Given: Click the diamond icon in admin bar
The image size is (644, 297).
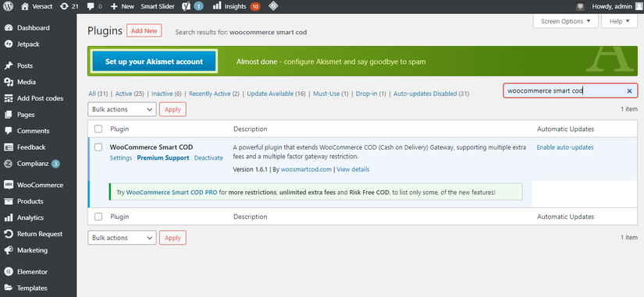Looking at the screenshot, I should [x=273, y=6].
